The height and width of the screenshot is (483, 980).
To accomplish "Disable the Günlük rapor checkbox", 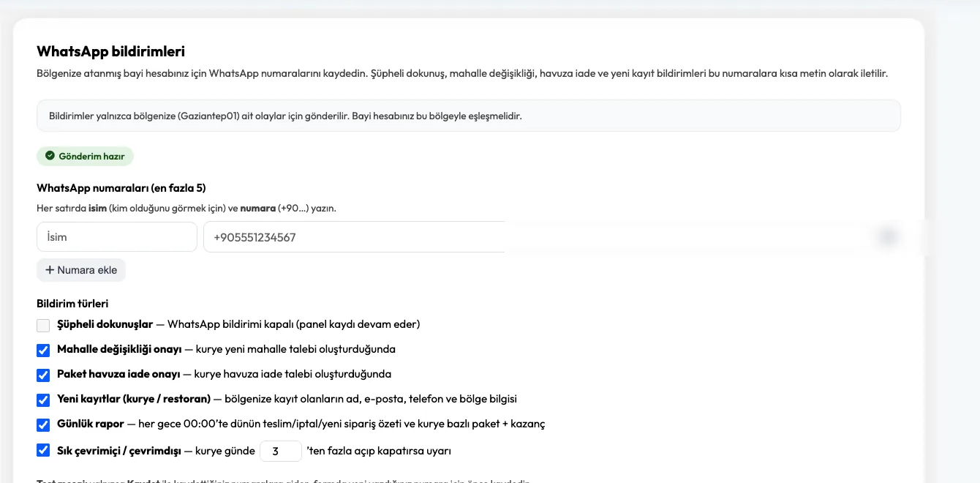I will (x=43, y=425).
